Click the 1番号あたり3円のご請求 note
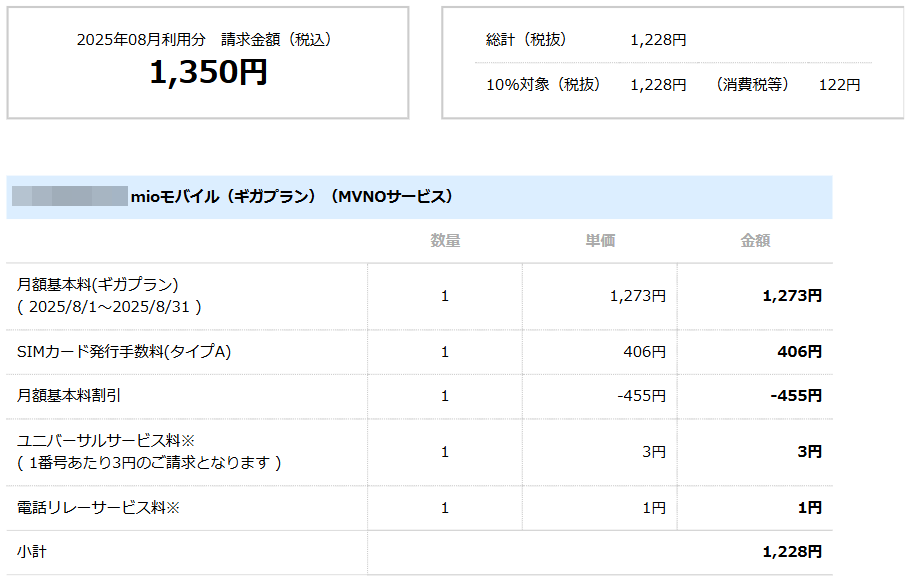The image size is (915, 585). 149,463
